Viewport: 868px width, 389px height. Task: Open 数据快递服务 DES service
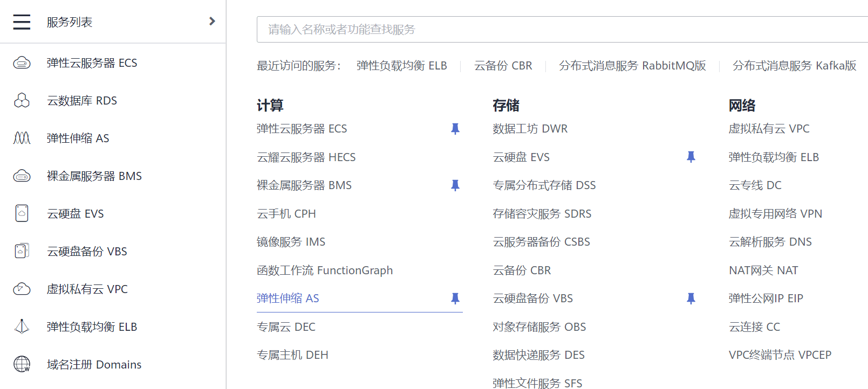coord(539,355)
